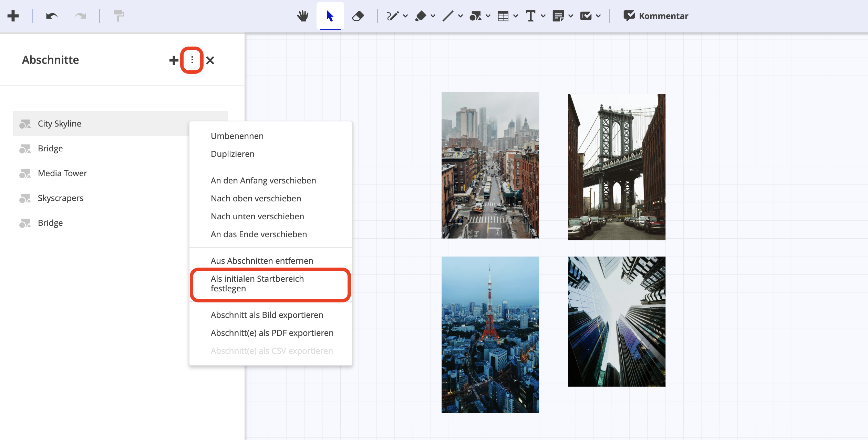Select the text tool icon
Screen dimensions: 868x440
point(530,16)
